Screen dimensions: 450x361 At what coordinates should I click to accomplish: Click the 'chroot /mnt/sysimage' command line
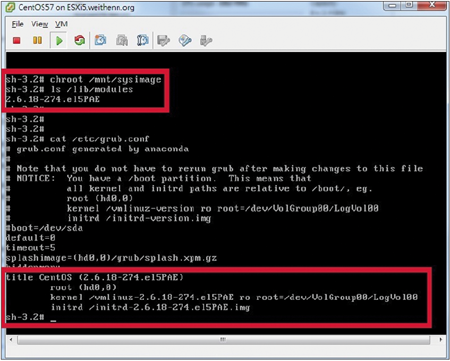(83, 80)
